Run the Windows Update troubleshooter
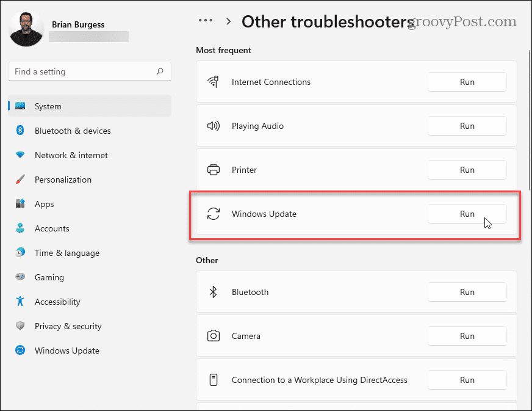Viewport: 532px width, 411px height. (467, 214)
